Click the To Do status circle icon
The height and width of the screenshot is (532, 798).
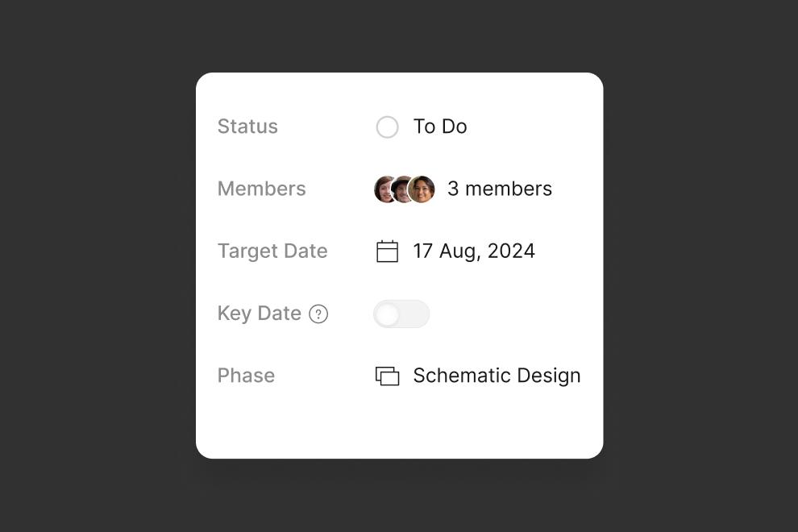click(x=387, y=127)
